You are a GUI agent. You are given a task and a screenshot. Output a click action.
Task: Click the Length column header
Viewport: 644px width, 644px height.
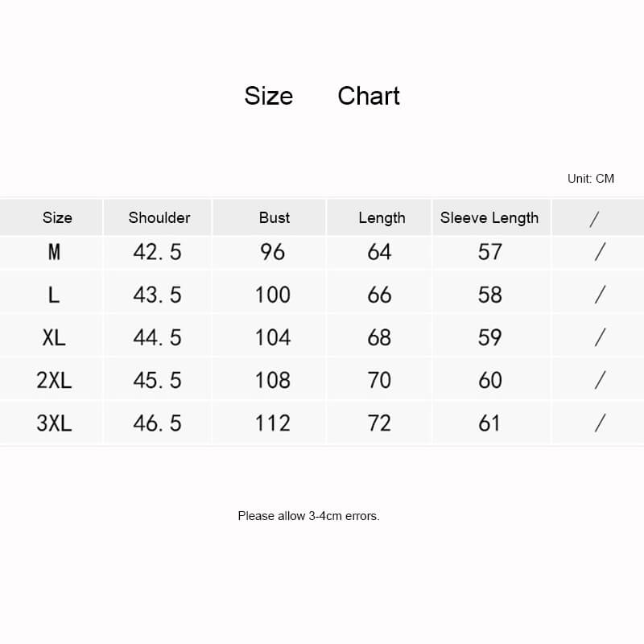(x=382, y=217)
